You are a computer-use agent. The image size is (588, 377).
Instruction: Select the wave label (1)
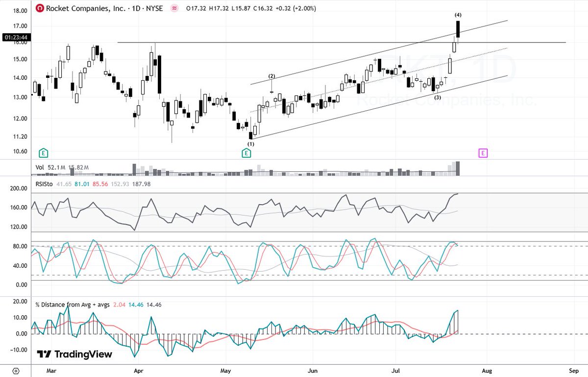251,144
